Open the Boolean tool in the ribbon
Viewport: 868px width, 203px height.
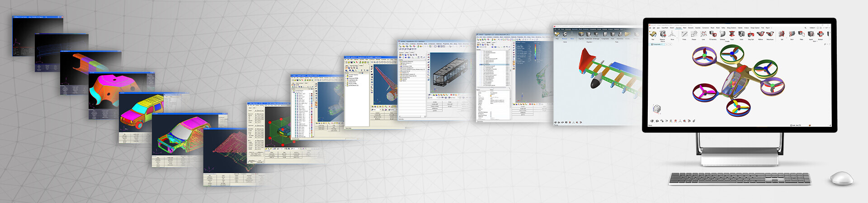pyautogui.click(x=821, y=34)
